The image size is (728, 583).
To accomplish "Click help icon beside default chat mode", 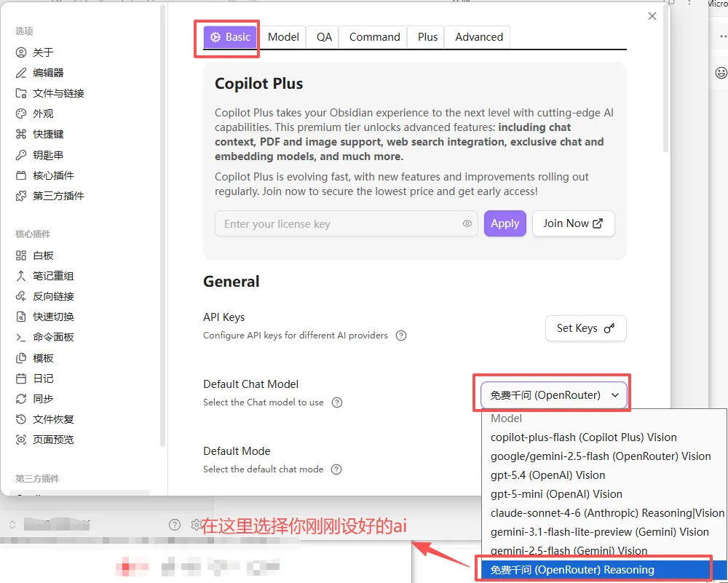I will pos(336,469).
